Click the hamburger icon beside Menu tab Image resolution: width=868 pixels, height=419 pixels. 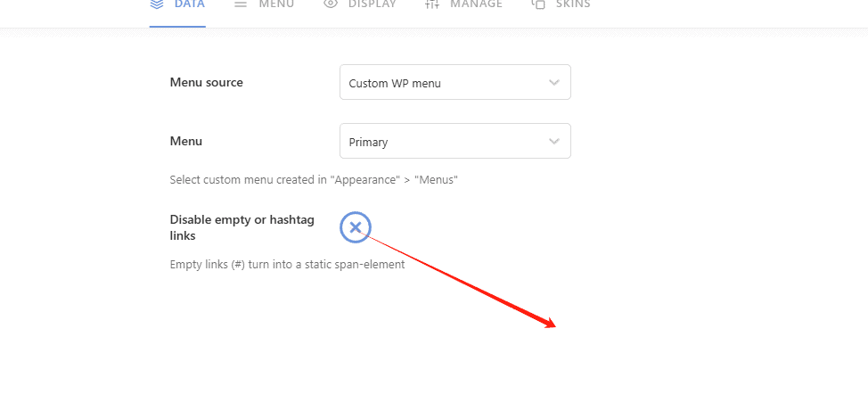tap(241, 4)
